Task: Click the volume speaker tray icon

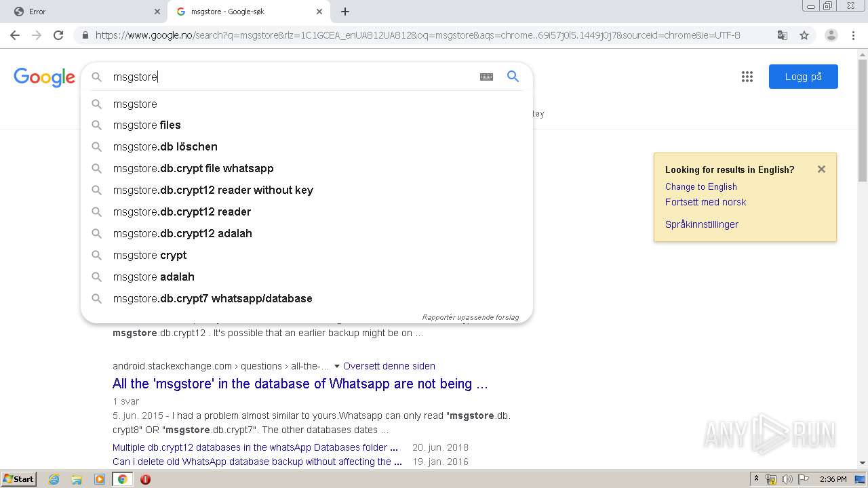Action: click(x=787, y=479)
